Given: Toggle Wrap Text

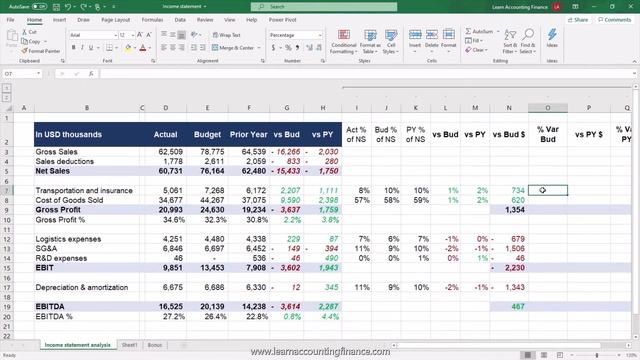Looking at the screenshot, I should point(227,35).
